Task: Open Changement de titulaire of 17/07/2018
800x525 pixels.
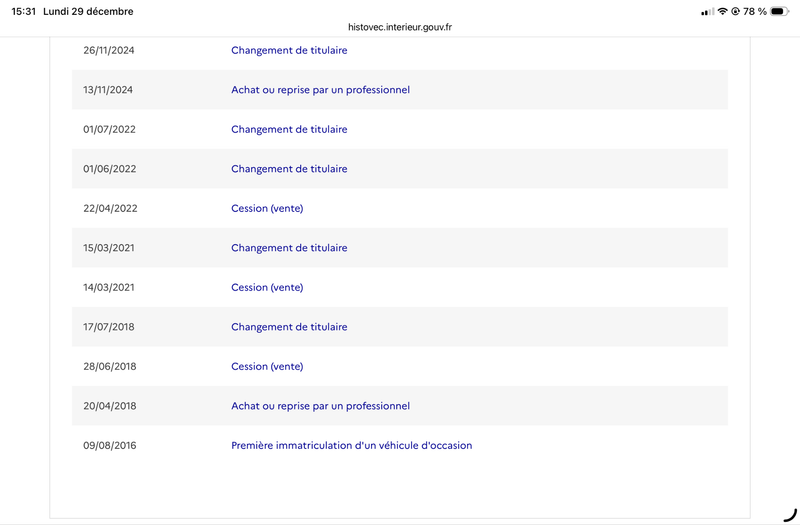Action: tap(289, 327)
